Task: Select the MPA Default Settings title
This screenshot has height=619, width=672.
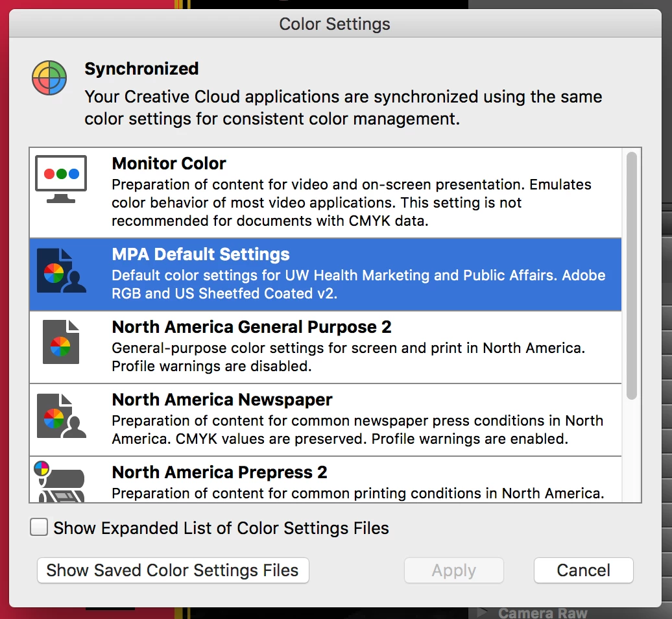Action: 200,254
